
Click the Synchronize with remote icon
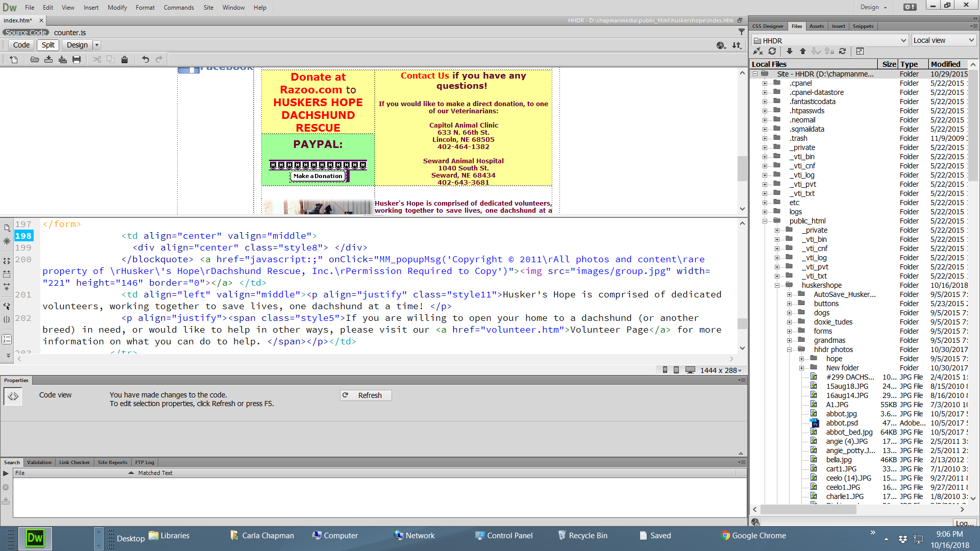[x=843, y=51]
